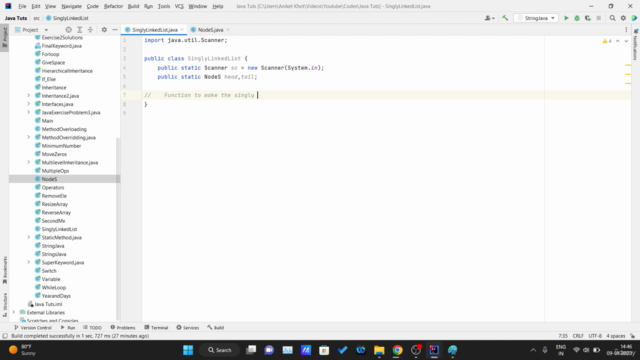
Task: Open the Build tool window
Action: [216, 327]
